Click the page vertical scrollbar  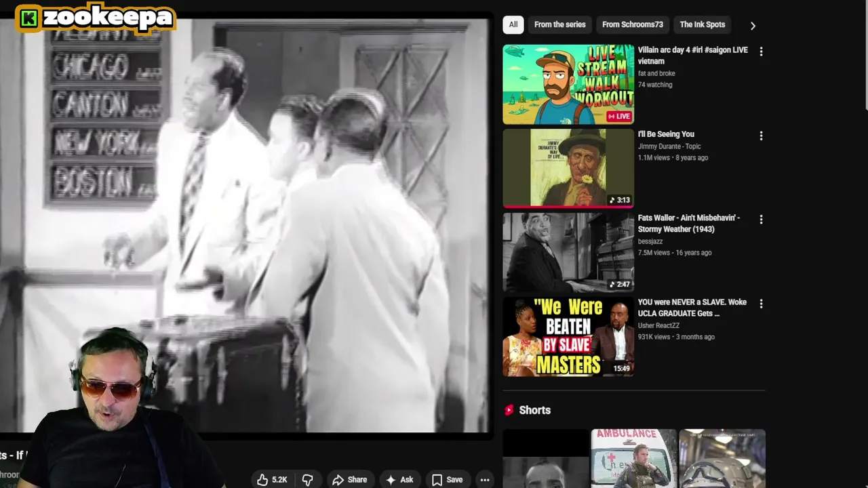[x=865, y=54]
